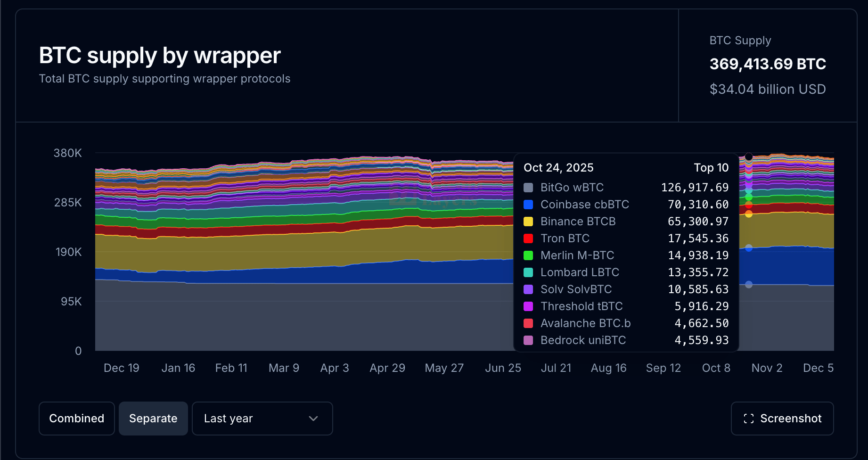Viewport: 868px width, 460px height.
Task: Select the Separate view toggle
Action: (x=153, y=419)
